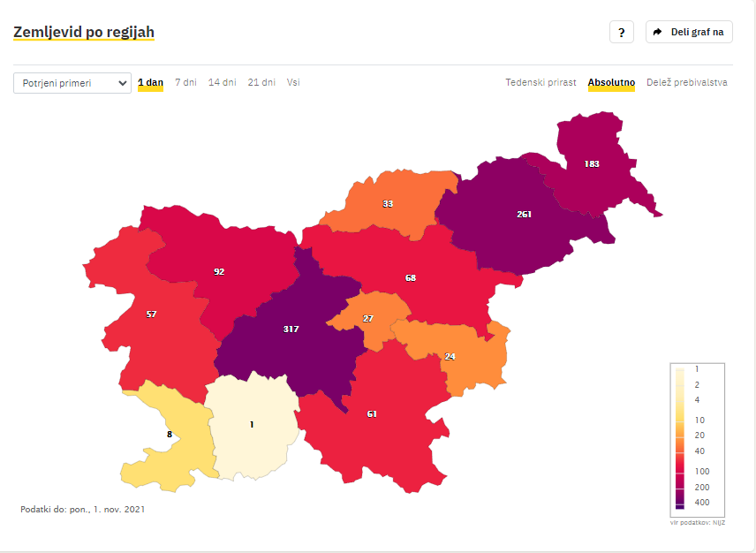Show the Vsi time range
Image resolution: width=756 pixels, height=553 pixels.
click(x=293, y=82)
